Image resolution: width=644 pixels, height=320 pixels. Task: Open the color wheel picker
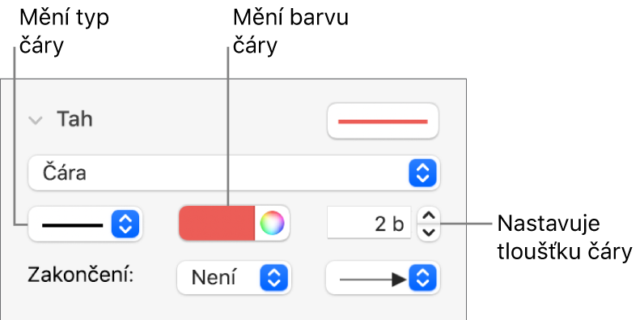272,224
